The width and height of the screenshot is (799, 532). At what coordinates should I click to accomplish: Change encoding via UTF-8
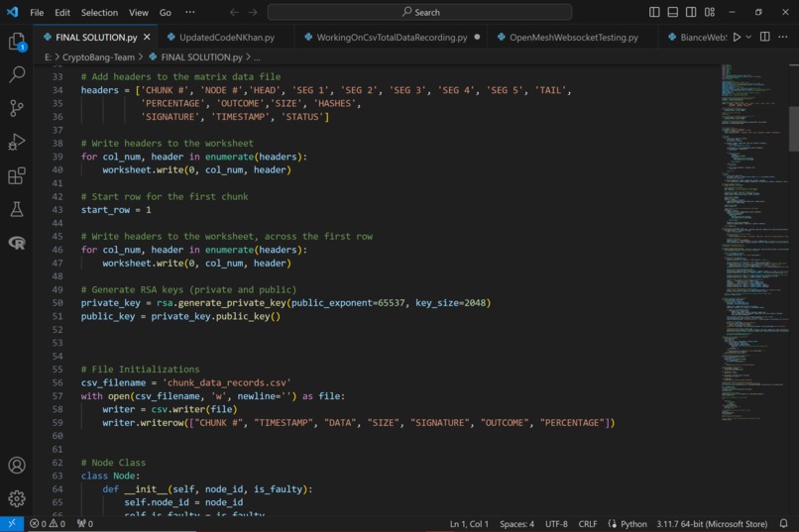556,523
